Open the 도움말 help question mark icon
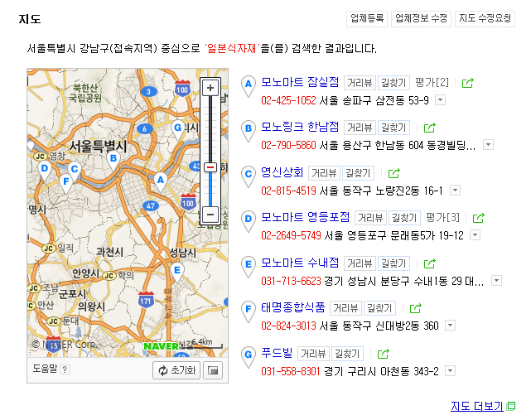This screenshot has height=420, width=531. pyautogui.click(x=65, y=369)
